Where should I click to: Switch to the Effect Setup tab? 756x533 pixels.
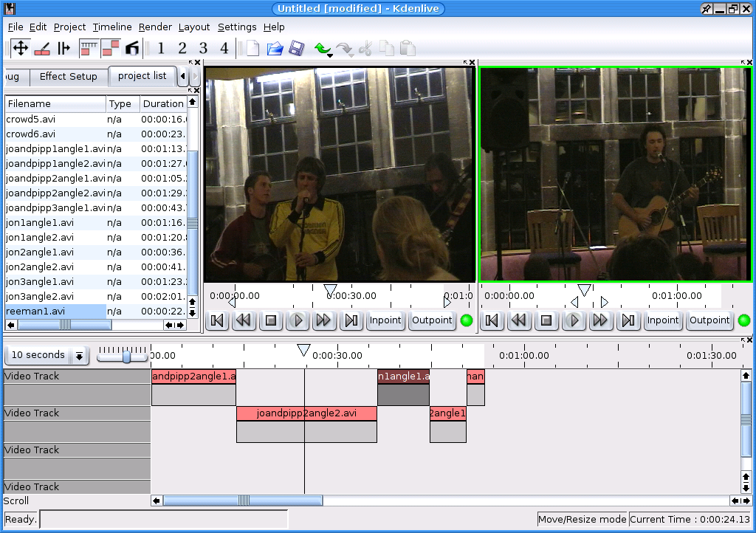click(x=68, y=76)
